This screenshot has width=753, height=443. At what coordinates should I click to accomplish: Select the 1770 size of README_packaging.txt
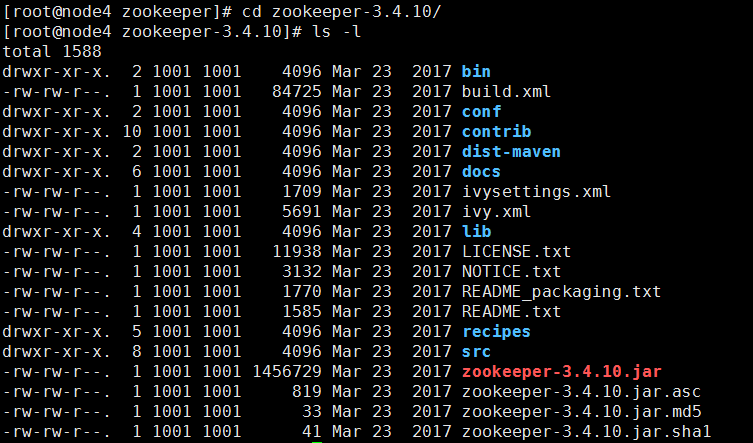coord(302,292)
